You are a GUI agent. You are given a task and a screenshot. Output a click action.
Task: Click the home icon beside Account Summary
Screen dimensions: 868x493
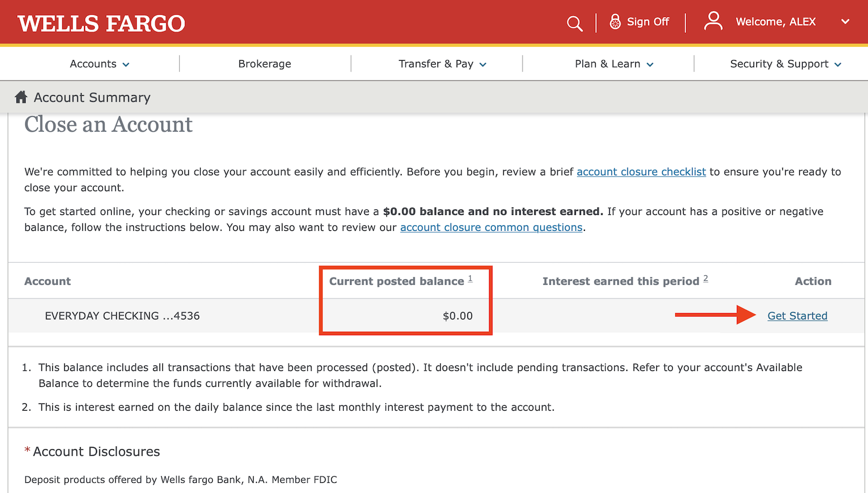[x=21, y=97]
